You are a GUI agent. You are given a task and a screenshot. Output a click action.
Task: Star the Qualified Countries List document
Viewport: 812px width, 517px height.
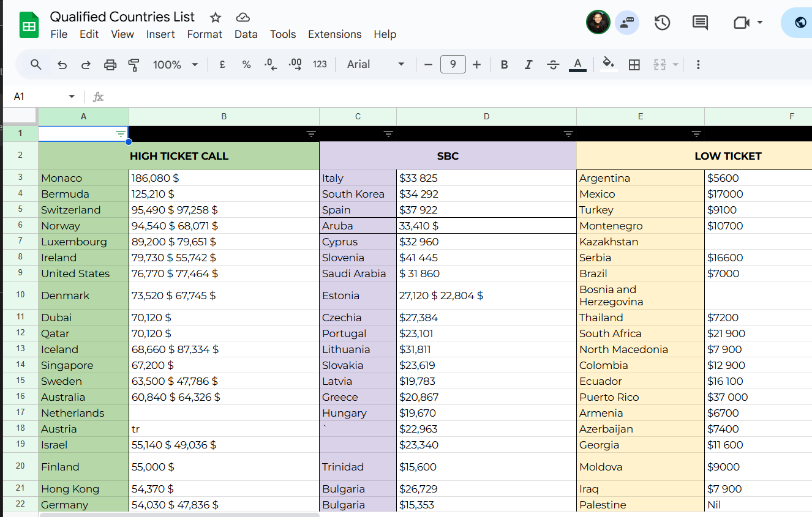coord(216,17)
